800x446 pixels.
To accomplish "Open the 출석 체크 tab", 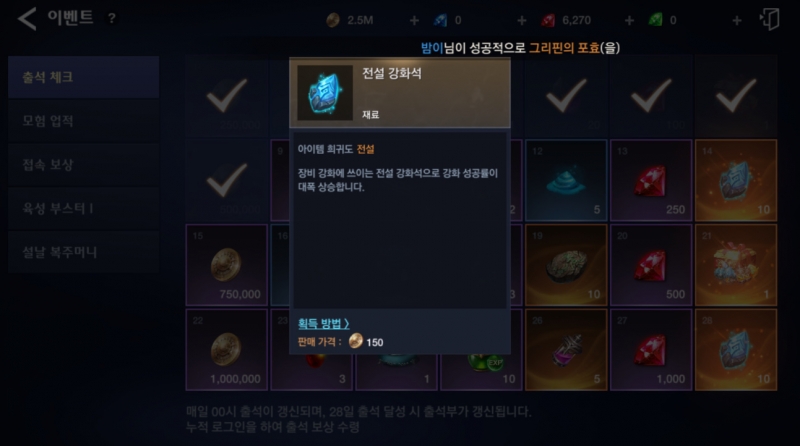I will [x=84, y=77].
